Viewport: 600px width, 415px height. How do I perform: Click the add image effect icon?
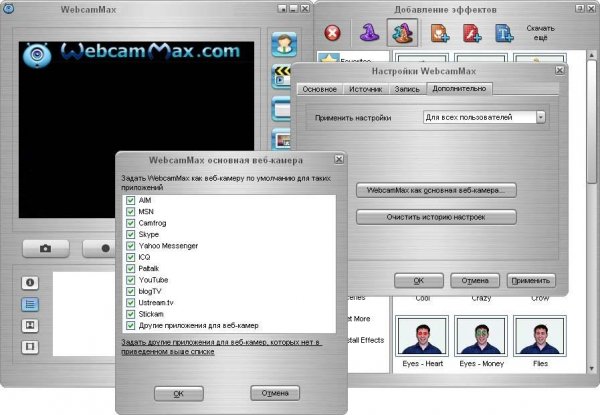pyautogui.click(x=440, y=33)
